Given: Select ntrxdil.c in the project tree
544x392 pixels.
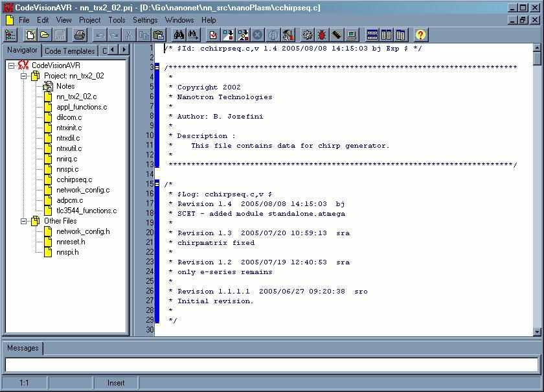Looking at the screenshot, I should click(68, 138).
